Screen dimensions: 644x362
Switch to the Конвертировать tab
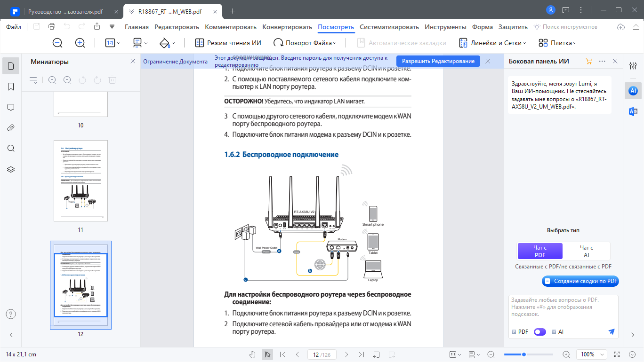tap(287, 27)
